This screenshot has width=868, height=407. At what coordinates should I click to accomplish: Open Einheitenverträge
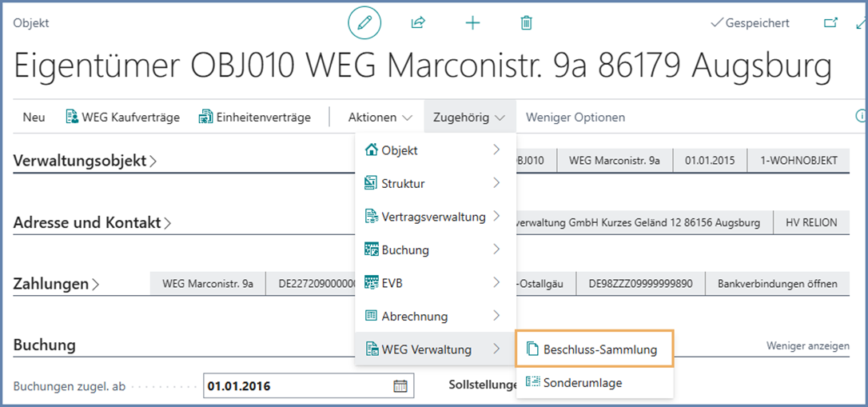255,118
